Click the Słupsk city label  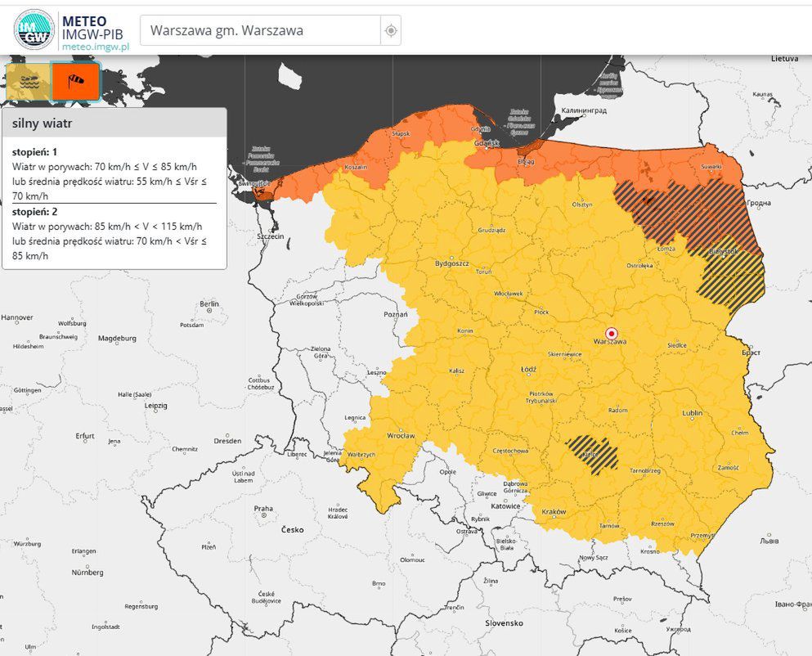tap(401, 133)
